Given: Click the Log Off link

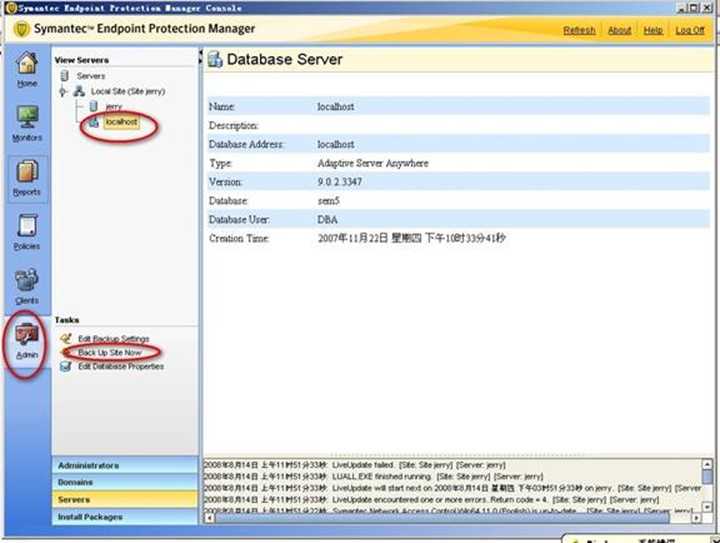Looking at the screenshot, I should click(x=690, y=30).
